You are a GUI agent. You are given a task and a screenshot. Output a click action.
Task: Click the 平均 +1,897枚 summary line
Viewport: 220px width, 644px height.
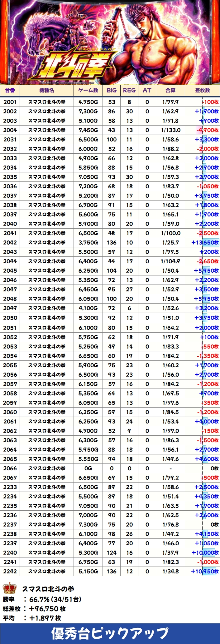click(32, 618)
